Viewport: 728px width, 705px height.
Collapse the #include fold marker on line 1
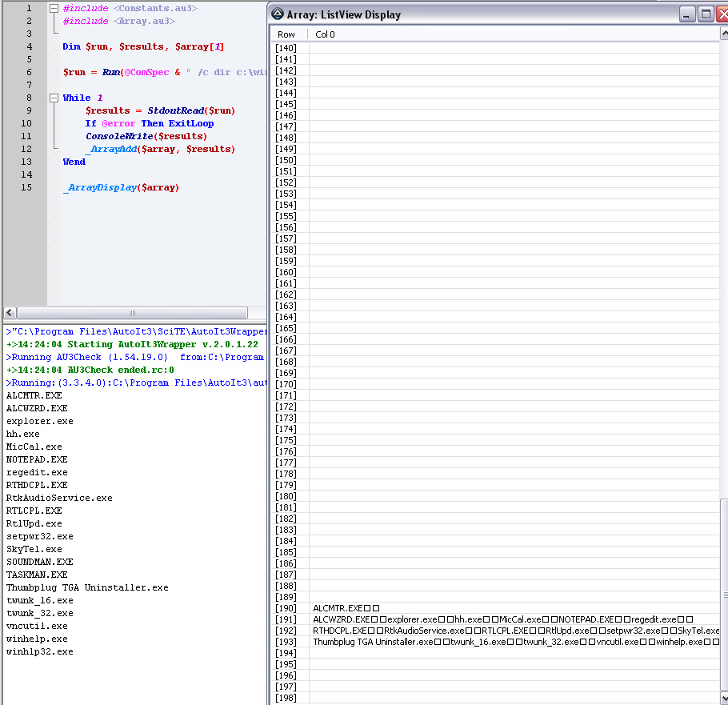[x=54, y=8]
